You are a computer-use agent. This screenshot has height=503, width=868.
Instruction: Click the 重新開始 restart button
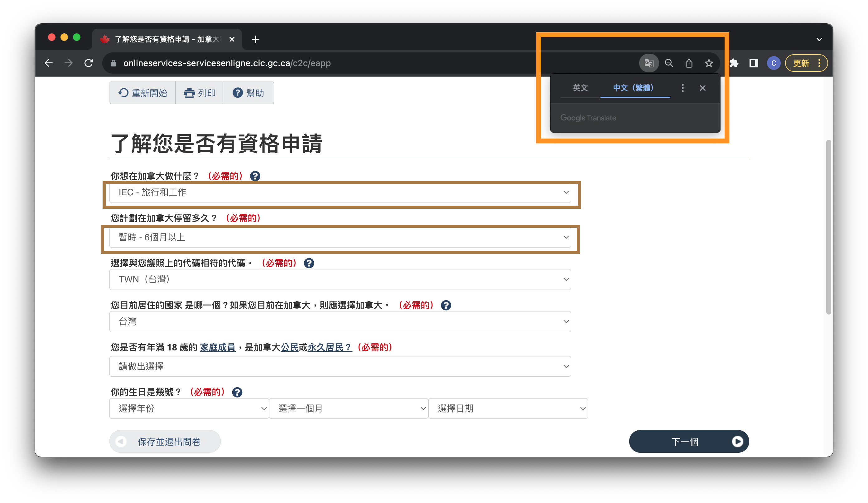[x=142, y=93]
